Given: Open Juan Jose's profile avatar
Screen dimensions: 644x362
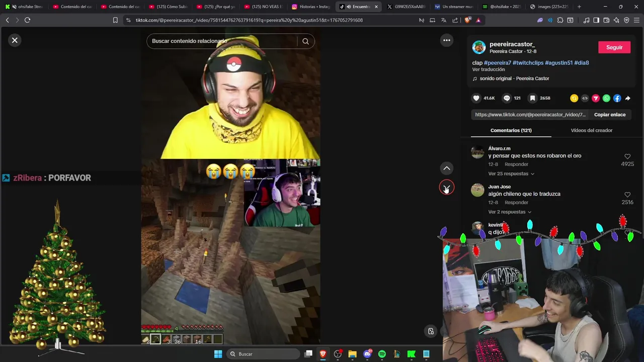Looking at the screenshot, I should click(x=477, y=190).
